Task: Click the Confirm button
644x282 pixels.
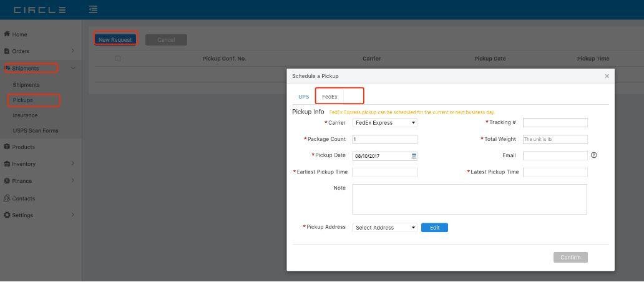Action: (570, 258)
